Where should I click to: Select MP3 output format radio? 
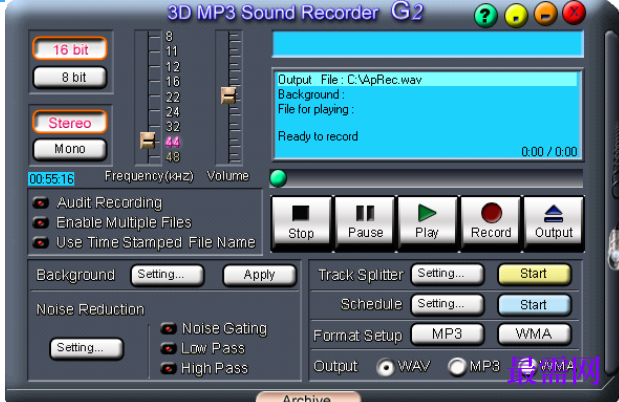[458, 367]
